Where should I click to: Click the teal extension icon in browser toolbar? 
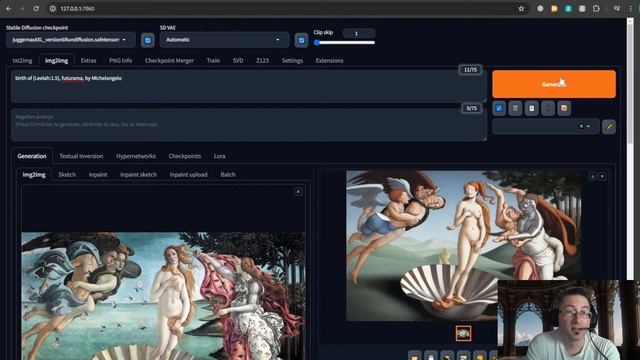tap(568, 8)
